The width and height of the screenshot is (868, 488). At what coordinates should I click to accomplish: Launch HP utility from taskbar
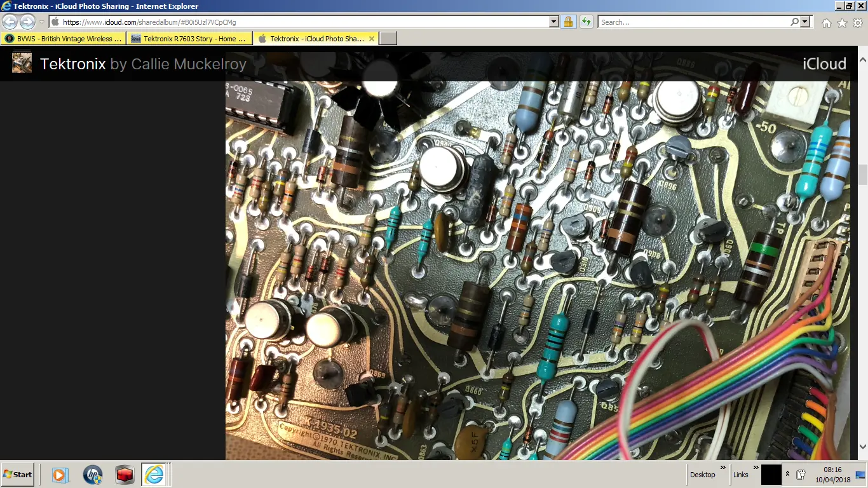(93, 475)
